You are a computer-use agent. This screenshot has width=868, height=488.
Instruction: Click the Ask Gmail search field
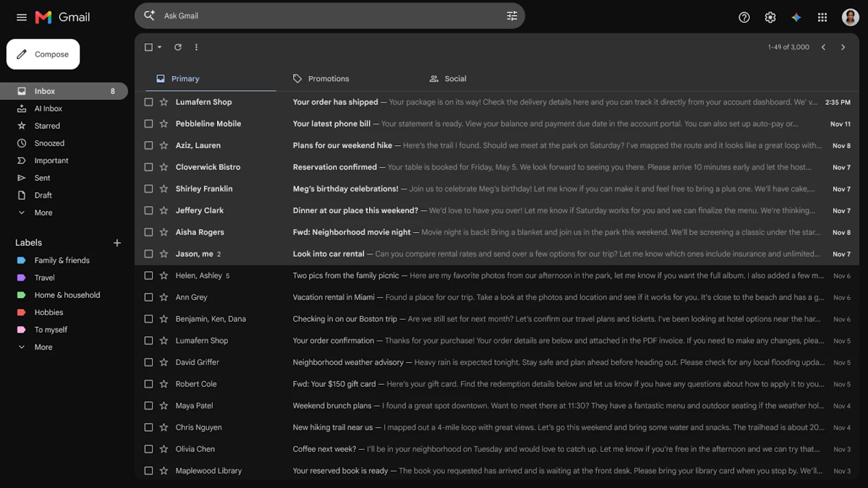330,16
